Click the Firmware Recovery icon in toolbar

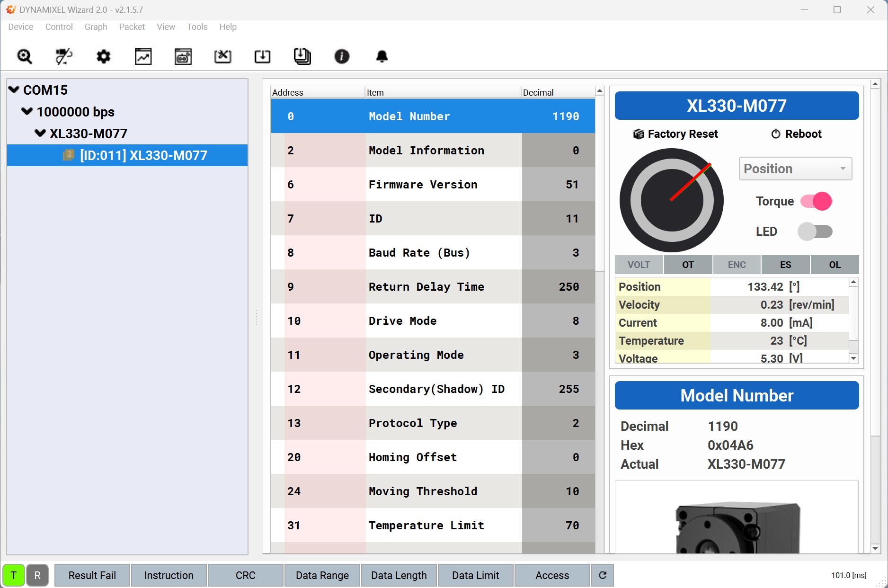(223, 56)
